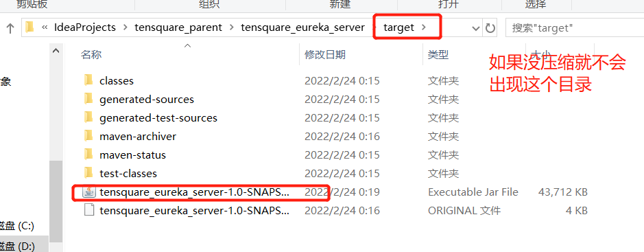The image size is (644, 252).
Task: Click maven-archiver's 2022/2/24 0:16 date
Action: coord(342,137)
